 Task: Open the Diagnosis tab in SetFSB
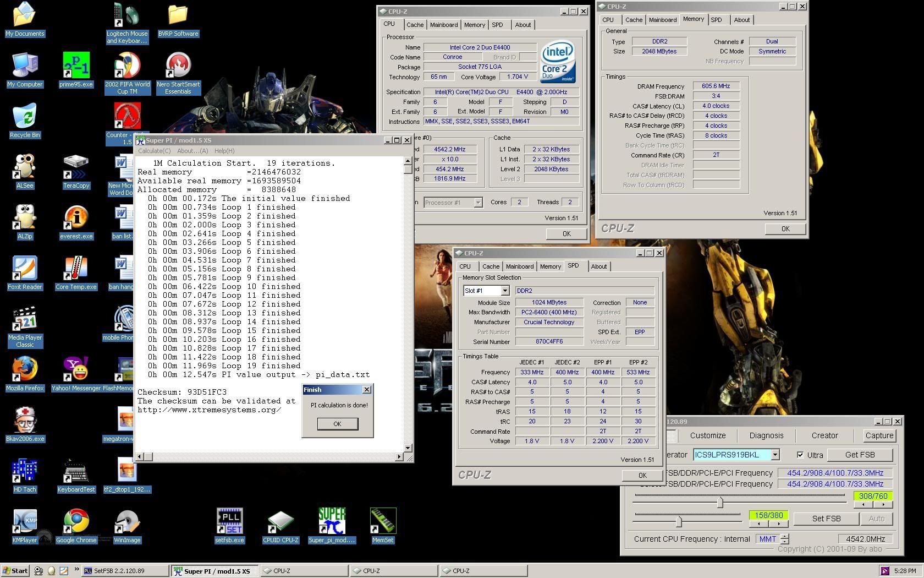[x=766, y=435]
